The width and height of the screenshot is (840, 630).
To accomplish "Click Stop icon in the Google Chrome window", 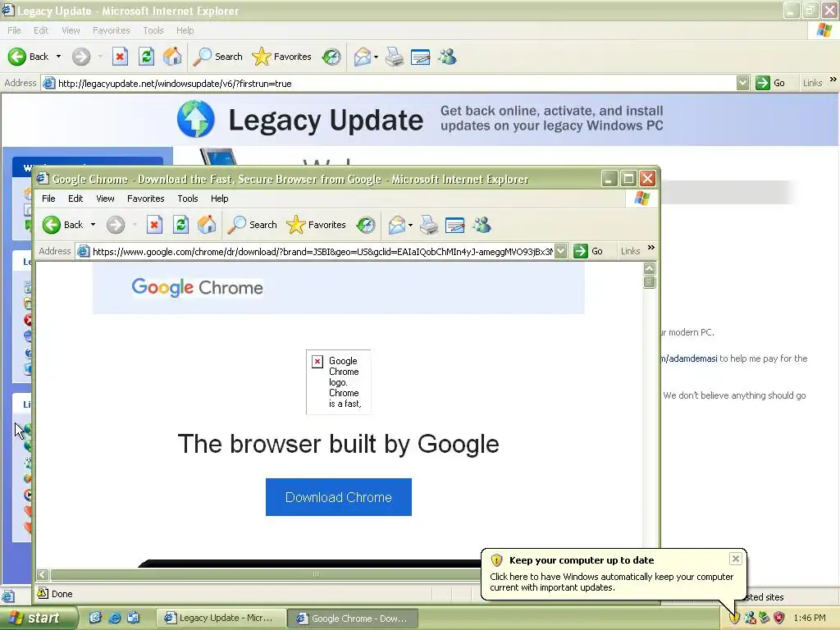I will point(154,225).
